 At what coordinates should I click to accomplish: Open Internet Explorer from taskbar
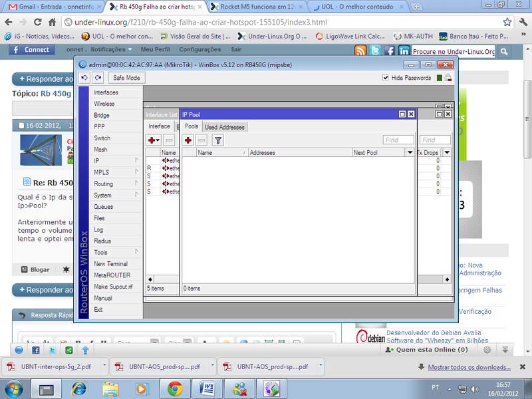[78, 389]
